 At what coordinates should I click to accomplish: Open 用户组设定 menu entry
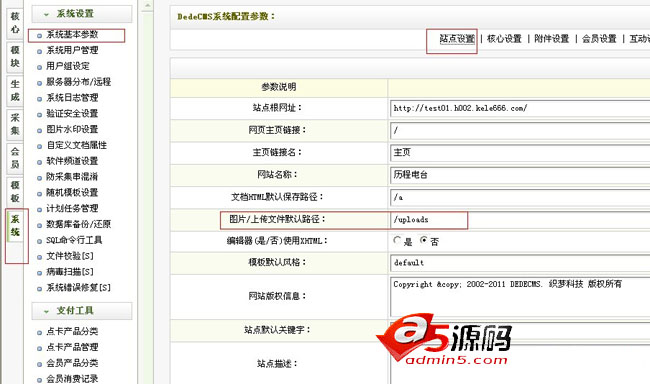(x=68, y=66)
